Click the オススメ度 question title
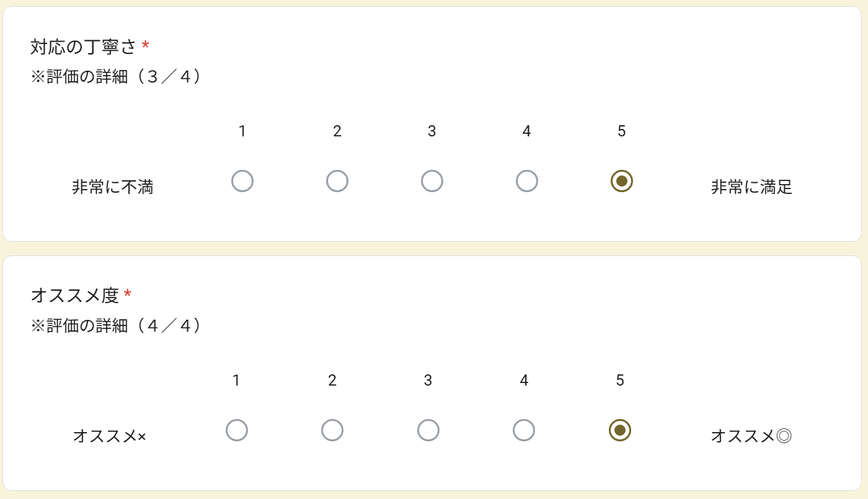Image resolution: width=868 pixels, height=499 pixels. [x=74, y=296]
